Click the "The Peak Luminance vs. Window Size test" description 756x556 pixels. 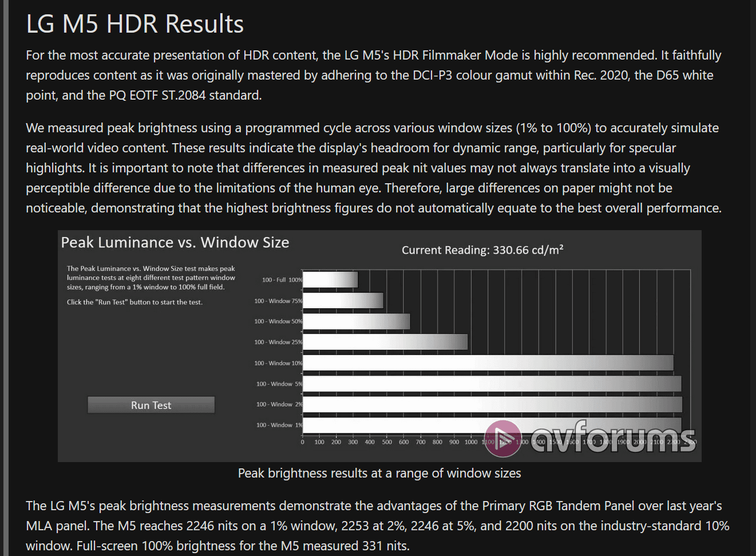coord(151,278)
